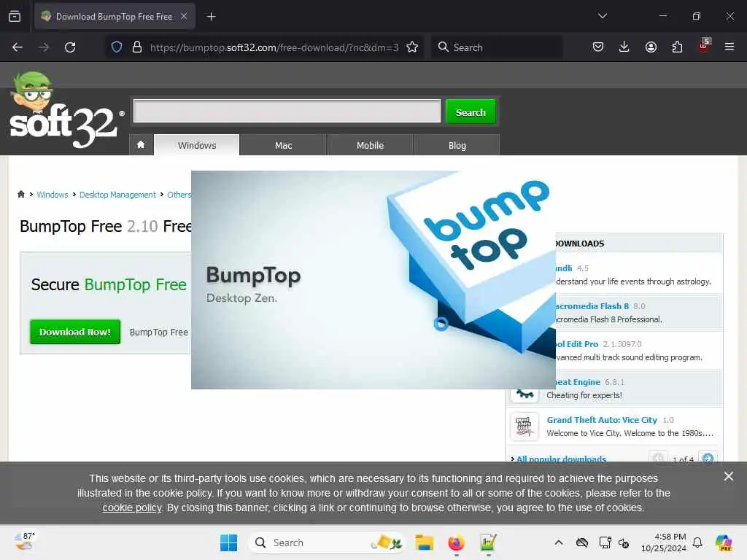Select the Download BumpTop Free Free tab
Screen dimensions: 747x560
tap(115, 17)
